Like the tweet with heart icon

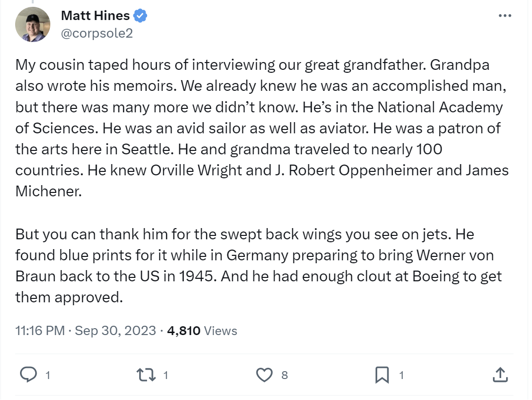coord(264,375)
